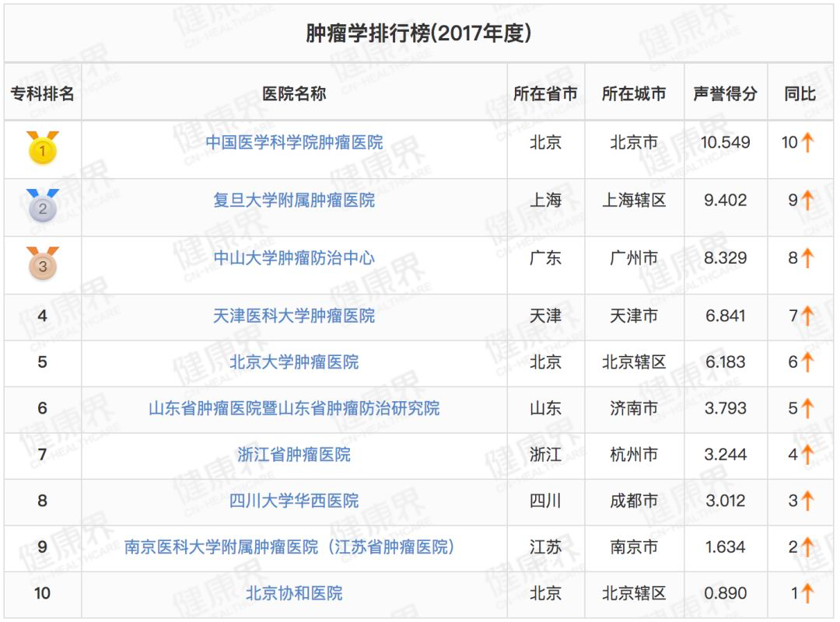The image size is (840, 622).
Task: Open 浙江省肿瘤医院 link
Action: (294, 455)
